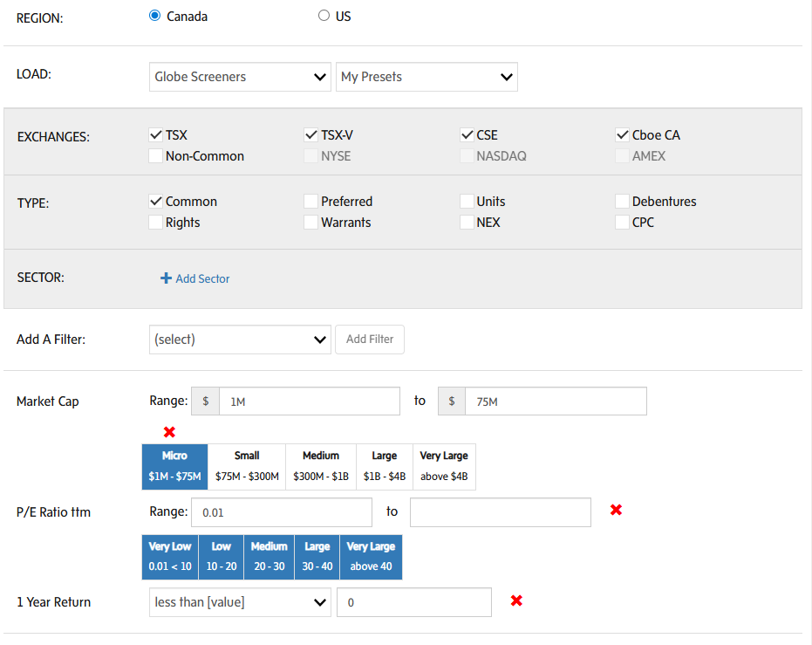Expand the My Presets dropdown

pos(426,77)
